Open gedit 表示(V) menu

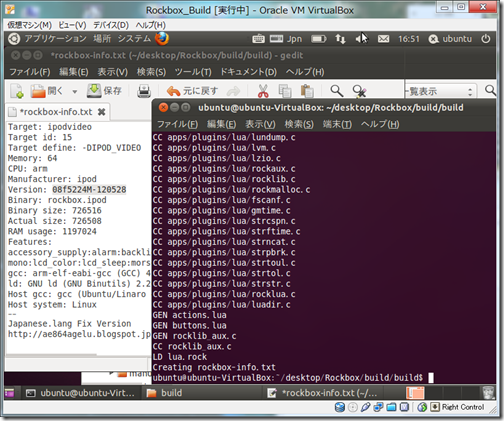112,72
